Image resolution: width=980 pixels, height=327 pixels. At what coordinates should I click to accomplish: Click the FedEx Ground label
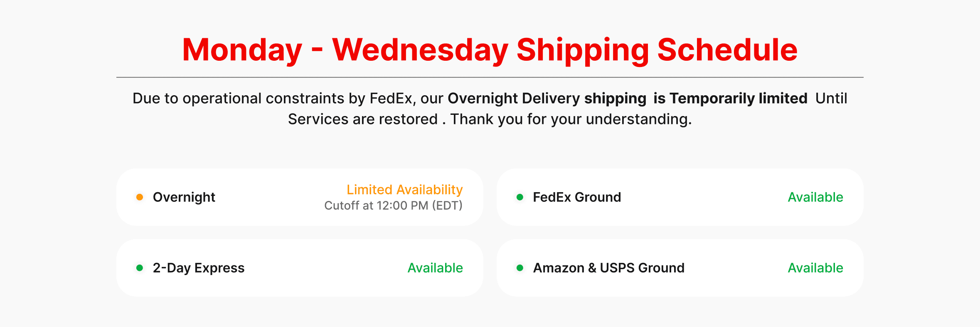[x=576, y=197]
